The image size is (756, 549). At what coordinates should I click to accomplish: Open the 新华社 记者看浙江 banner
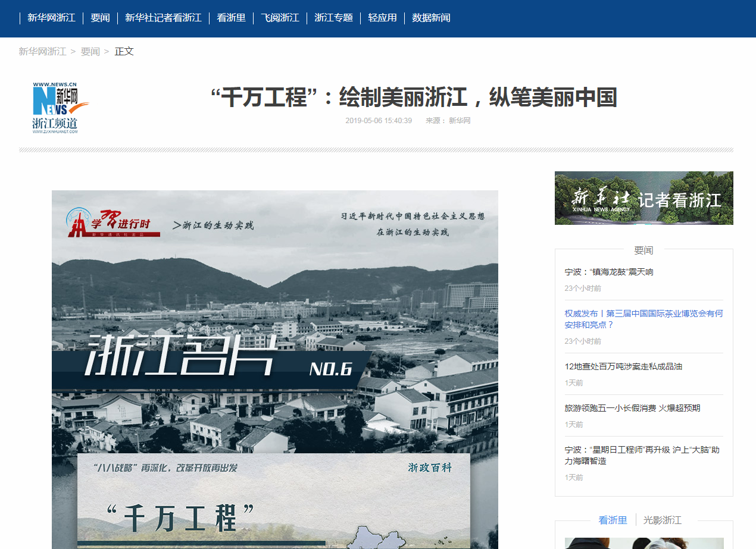(x=643, y=198)
